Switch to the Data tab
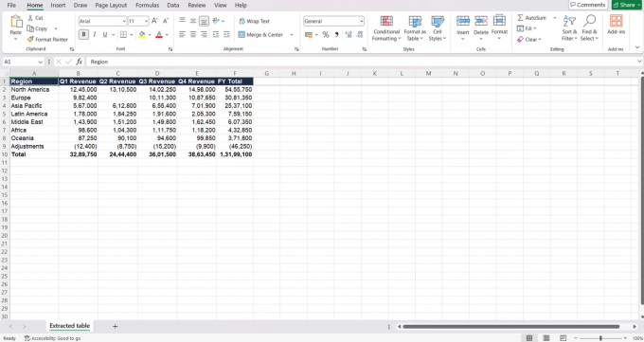 pos(173,5)
